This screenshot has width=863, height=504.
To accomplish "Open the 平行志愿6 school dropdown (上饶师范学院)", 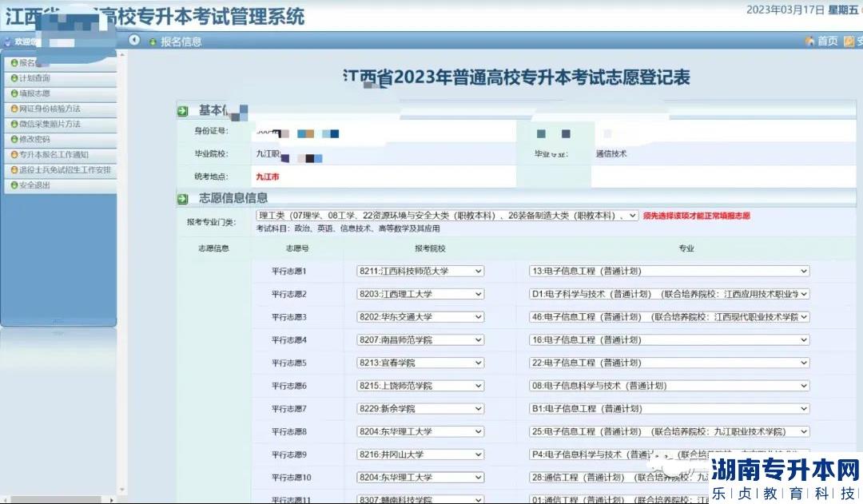I will pyautogui.click(x=420, y=386).
